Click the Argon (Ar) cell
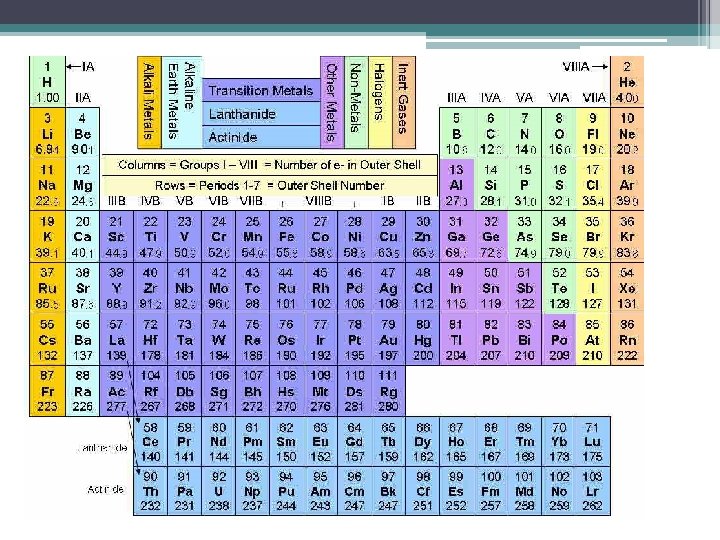 tap(627, 185)
